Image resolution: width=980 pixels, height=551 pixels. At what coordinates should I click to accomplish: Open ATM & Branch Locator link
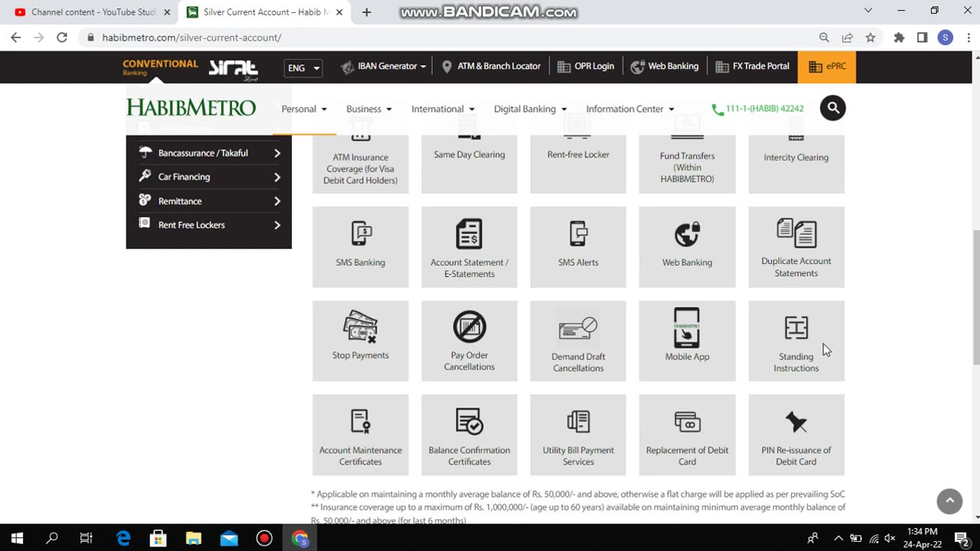[491, 67]
